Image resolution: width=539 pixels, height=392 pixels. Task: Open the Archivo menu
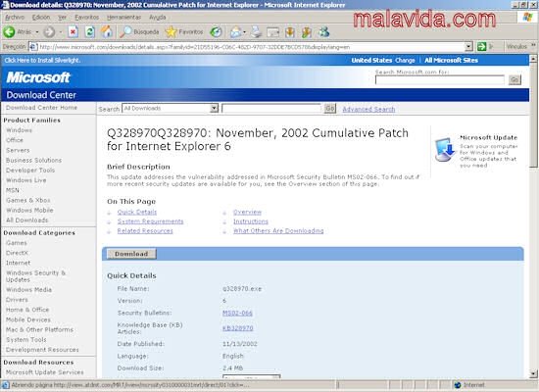[x=15, y=17]
